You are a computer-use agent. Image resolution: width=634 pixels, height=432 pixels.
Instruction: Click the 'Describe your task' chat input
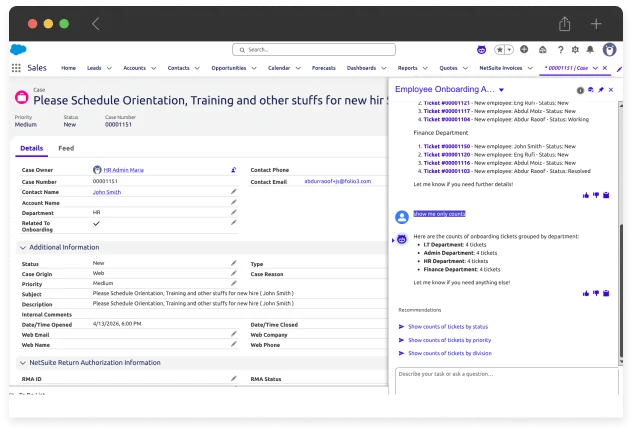pyautogui.click(x=507, y=381)
